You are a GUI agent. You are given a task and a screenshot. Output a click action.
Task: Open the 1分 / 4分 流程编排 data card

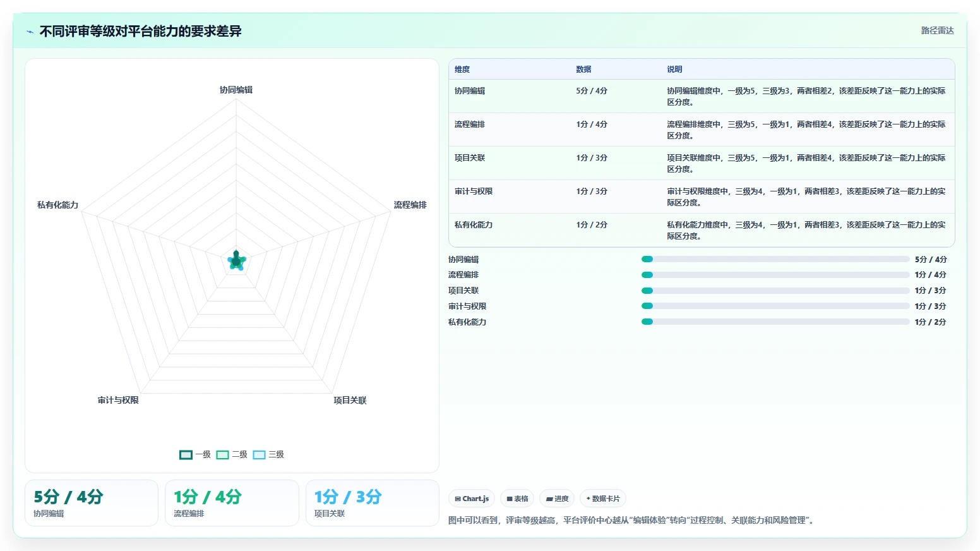pos(232,503)
